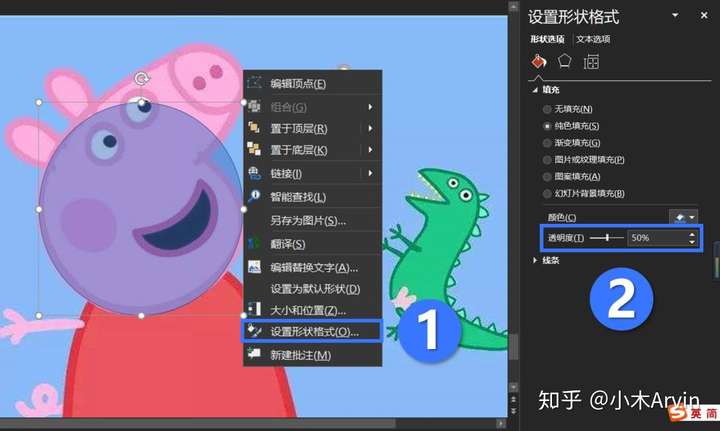The width and height of the screenshot is (720, 431).
Task: Open the format pane options dropdown arrow
Action: pos(675,15)
